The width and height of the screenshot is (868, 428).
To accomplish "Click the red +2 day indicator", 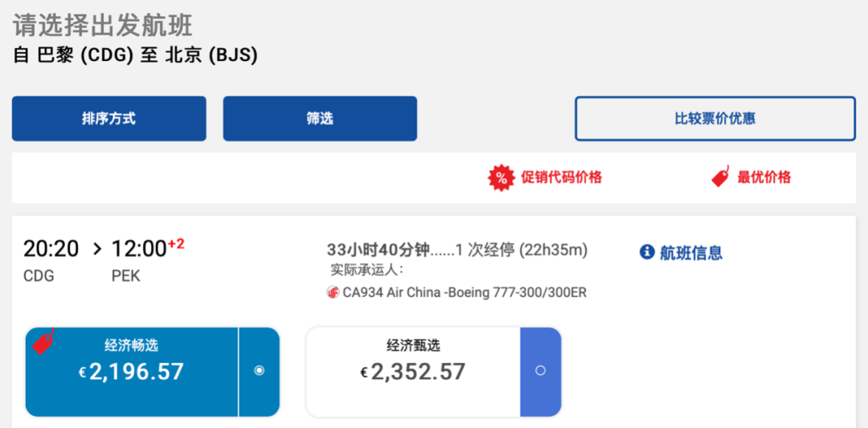I will 176,244.
